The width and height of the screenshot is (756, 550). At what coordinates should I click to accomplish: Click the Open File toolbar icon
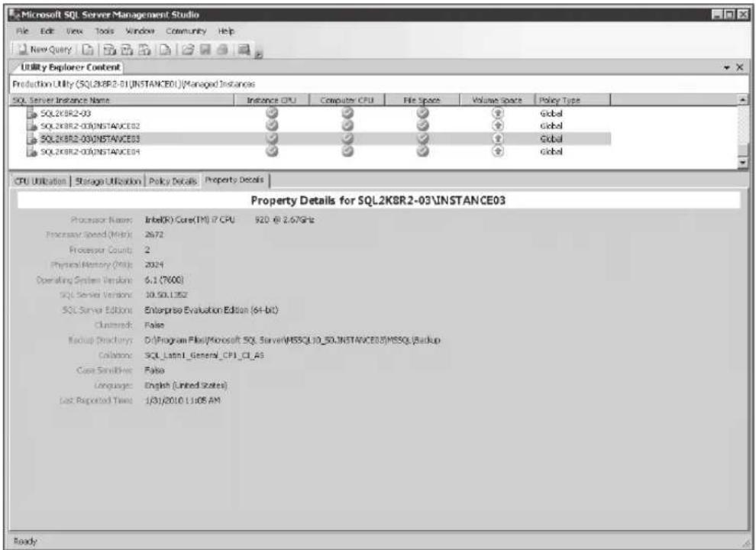188,49
